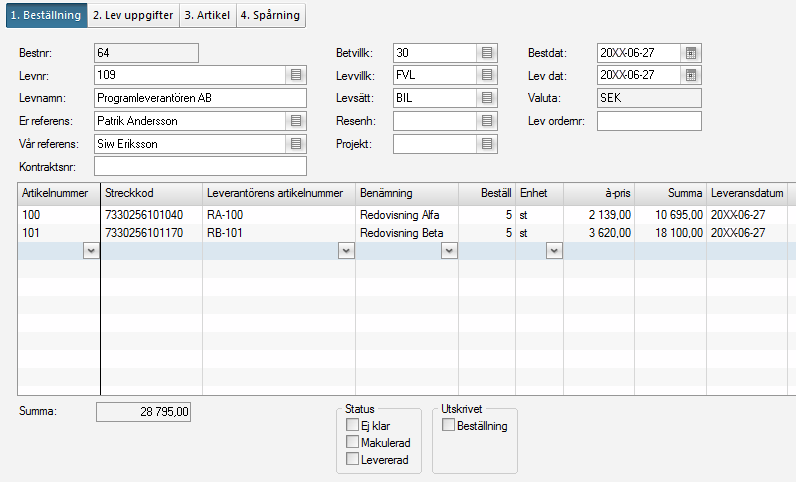The height and width of the screenshot is (482, 796).
Task: Tick the Makulerad status checkbox
Action: point(352,442)
